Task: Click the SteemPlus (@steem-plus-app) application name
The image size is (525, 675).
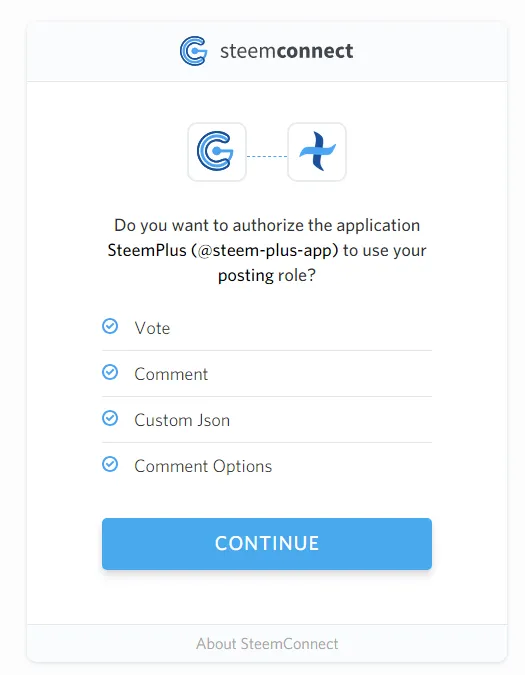Action: (223, 250)
